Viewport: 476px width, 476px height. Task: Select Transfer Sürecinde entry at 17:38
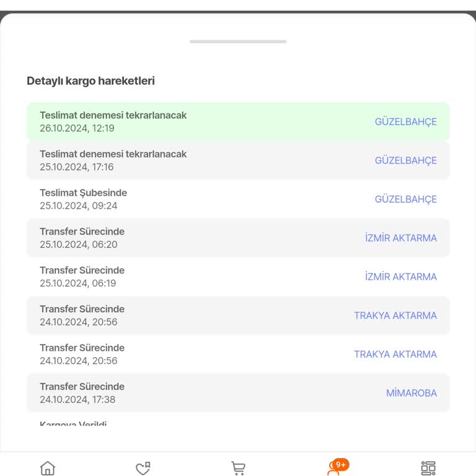pos(238,393)
